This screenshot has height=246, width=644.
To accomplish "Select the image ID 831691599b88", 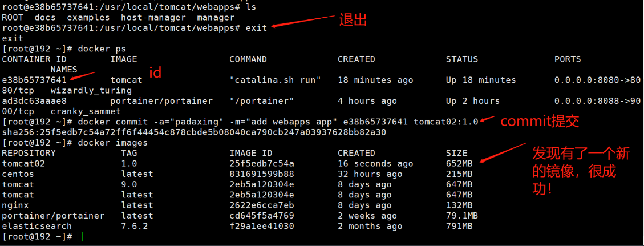I will coord(262,174).
